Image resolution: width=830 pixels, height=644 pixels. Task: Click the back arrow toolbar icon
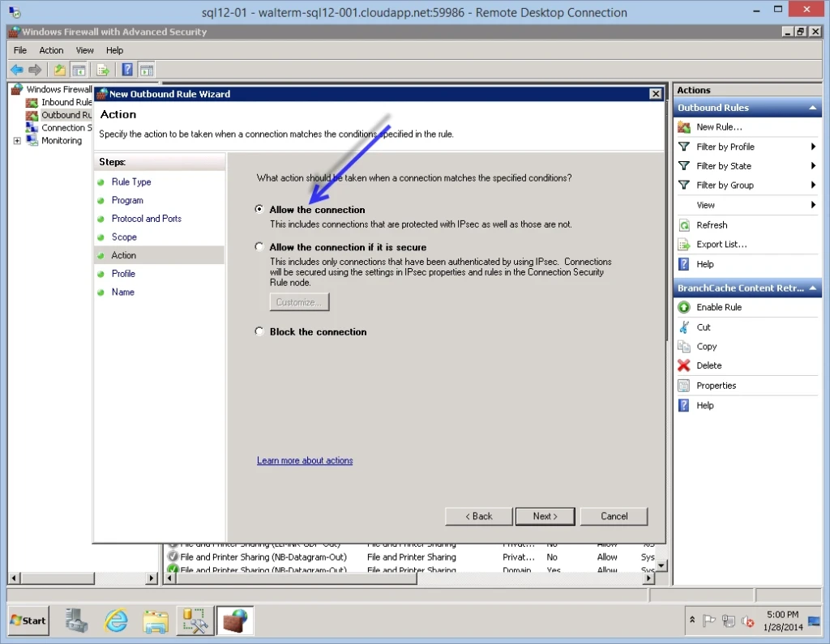pos(16,70)
